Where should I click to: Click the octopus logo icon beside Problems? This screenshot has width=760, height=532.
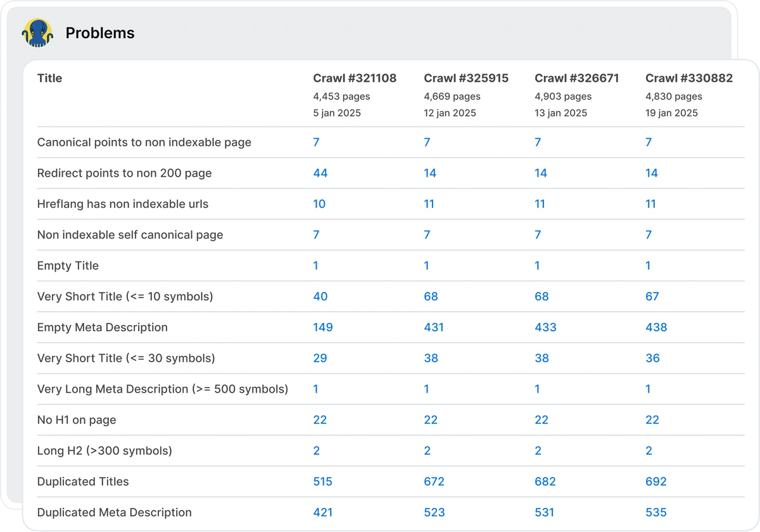pyautogui.click(x=37, y=33)
